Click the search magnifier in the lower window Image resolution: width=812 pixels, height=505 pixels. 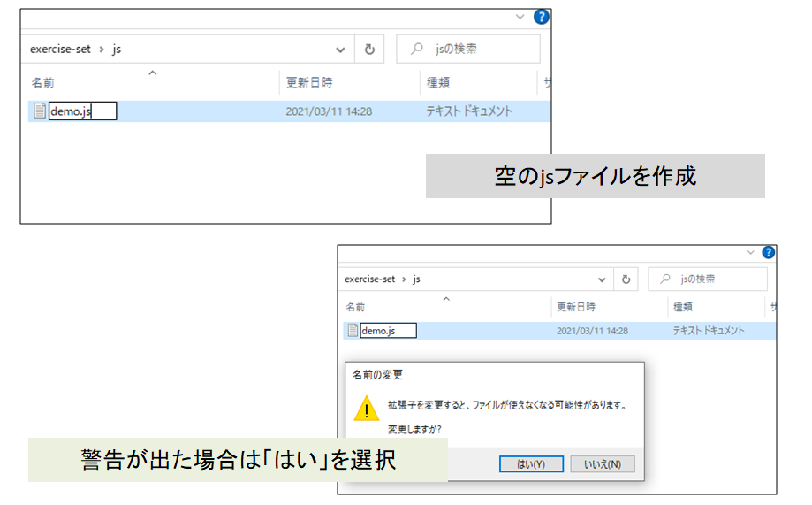tap(665, 279)
